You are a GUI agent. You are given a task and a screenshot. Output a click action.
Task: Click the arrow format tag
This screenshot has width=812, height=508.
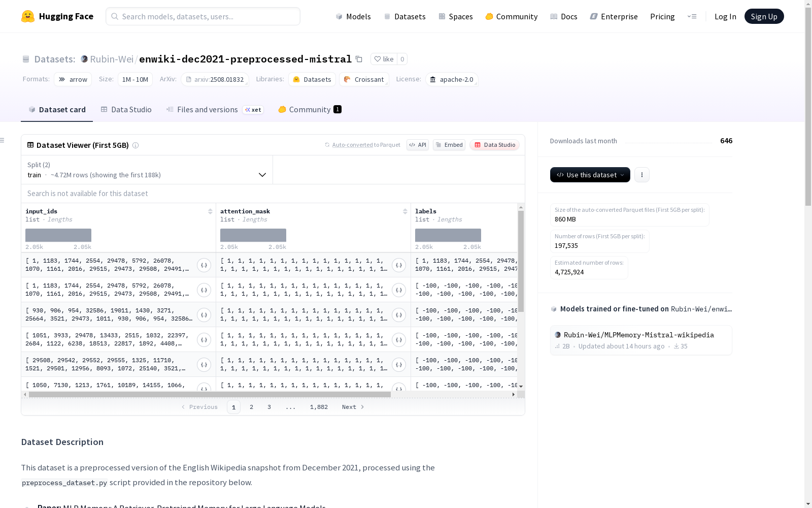[x=73, y=79]
